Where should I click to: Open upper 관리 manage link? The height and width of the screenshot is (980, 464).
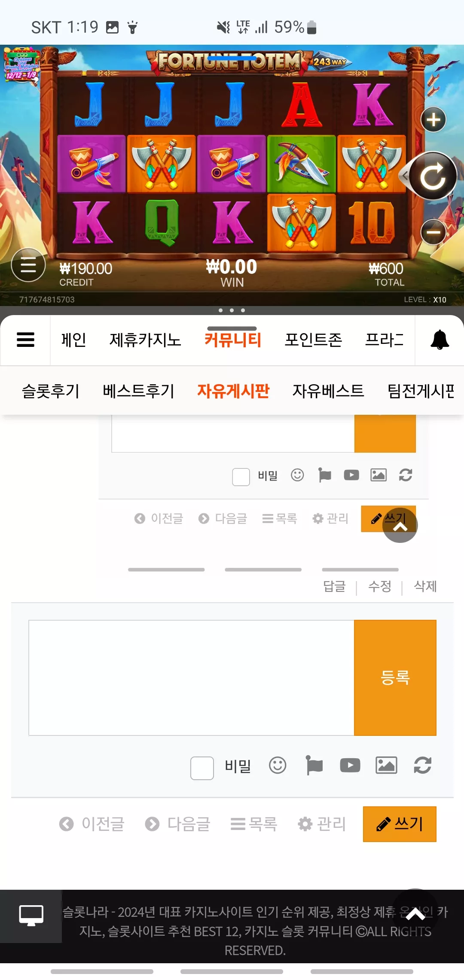click(330, 518)
